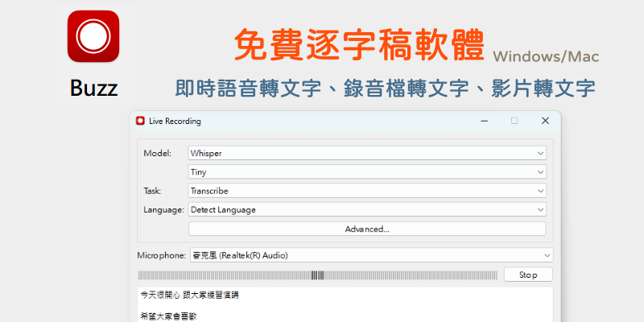Click the audio level meter bar
The image size is (644, 322).
pos(317,275)
